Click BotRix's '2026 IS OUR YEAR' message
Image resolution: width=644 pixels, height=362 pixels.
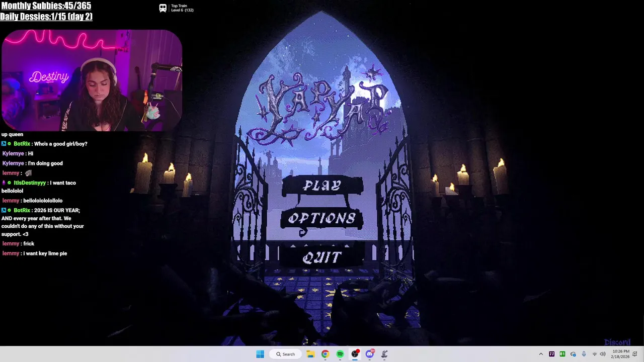(x=43, y=222)
